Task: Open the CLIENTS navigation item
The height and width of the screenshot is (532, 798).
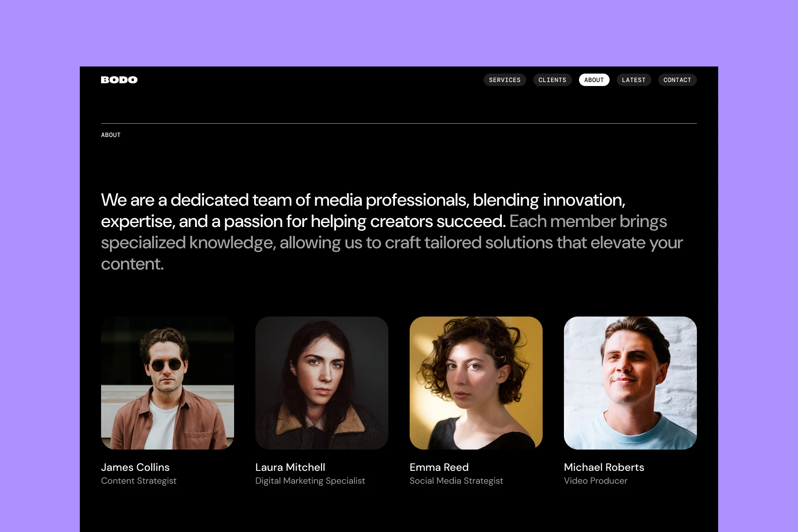Action: point(552,80)
